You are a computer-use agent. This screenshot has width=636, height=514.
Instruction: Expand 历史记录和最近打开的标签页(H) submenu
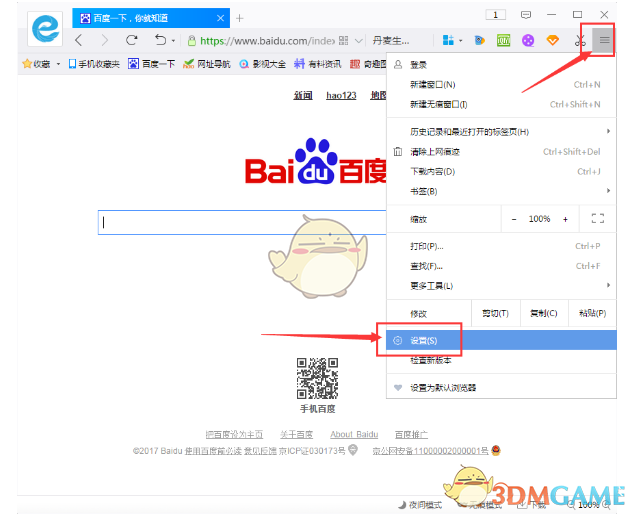pyautogui.click(x=501, y=131)
